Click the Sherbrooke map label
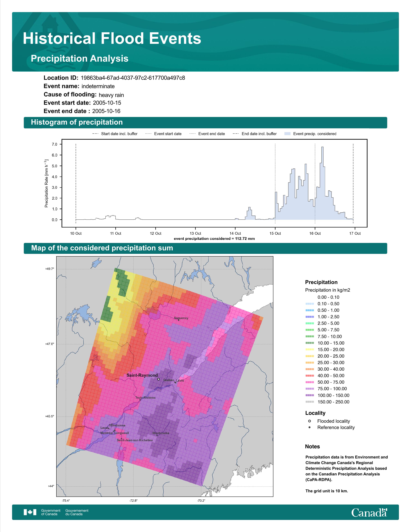411x532 pixels. pos(161,433)
